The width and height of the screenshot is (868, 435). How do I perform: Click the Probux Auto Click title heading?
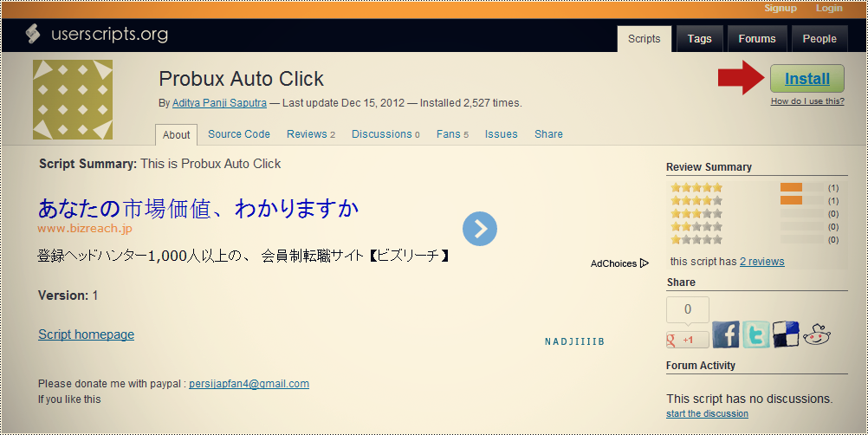pyautogui.click(x=242, y=79)
